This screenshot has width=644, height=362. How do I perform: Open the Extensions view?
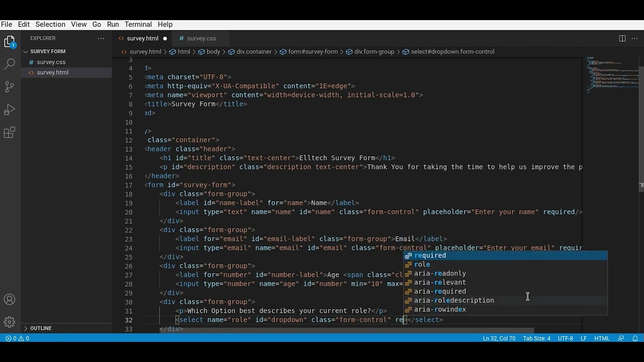pos(10,133)
